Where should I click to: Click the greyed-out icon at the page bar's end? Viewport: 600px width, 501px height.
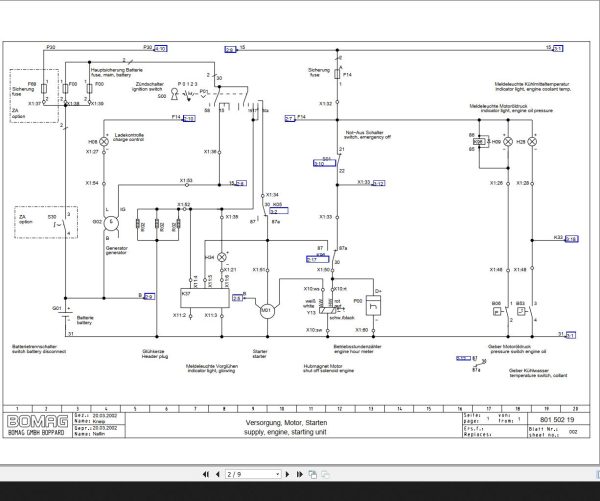coord(325,474)
